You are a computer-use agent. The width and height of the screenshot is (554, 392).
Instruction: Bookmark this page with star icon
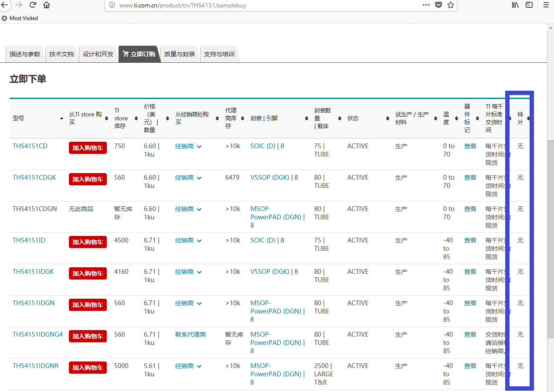[x=451, y=5]
